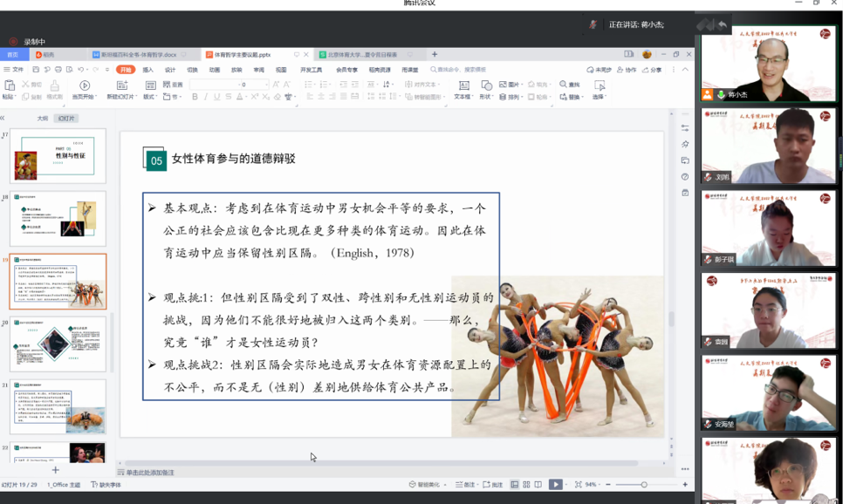The image size is (843, 504).
Task: Toggle bold formatting with the B icon
Action: 195,97
